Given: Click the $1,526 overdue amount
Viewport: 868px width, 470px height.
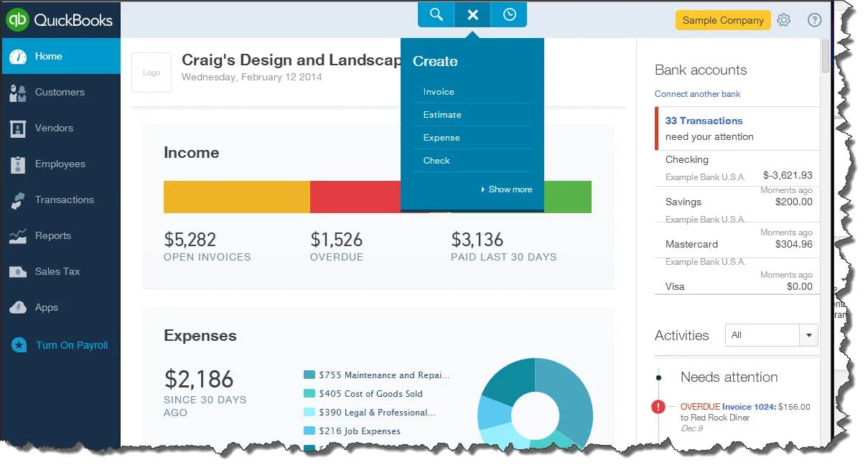Looking at the screenshot, I should click(x=336, y=239).
